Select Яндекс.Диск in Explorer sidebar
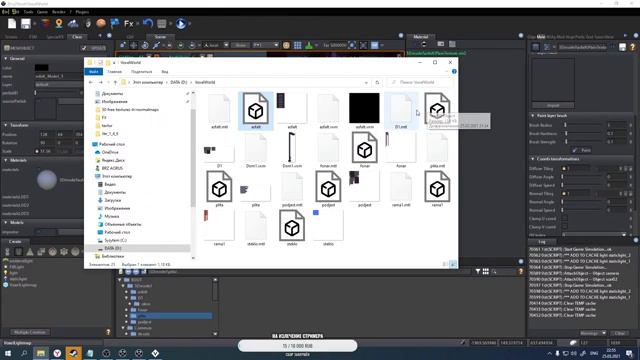640x360 pixels. click(113, 160)
